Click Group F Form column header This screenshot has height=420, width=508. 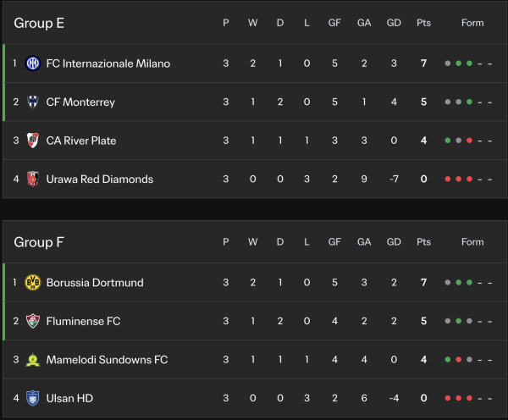(x=472, y=242)
